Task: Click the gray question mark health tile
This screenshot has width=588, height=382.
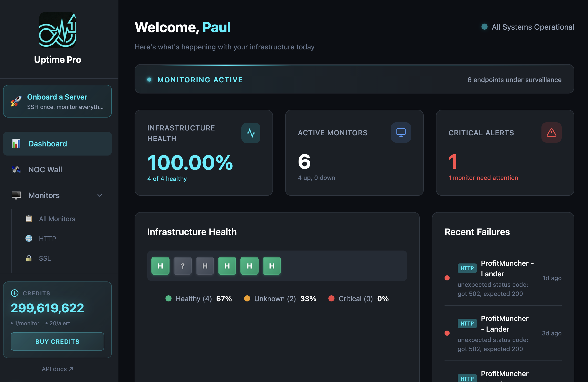Action: point(182,266)
